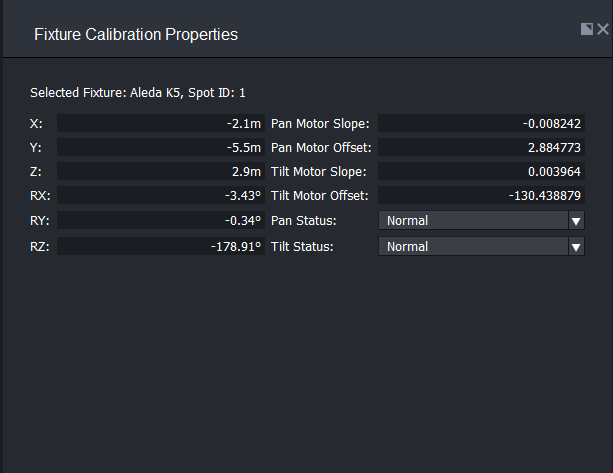Click the RY rotation value field
This screenshot has height=473, width=613.
click(161, 221)
